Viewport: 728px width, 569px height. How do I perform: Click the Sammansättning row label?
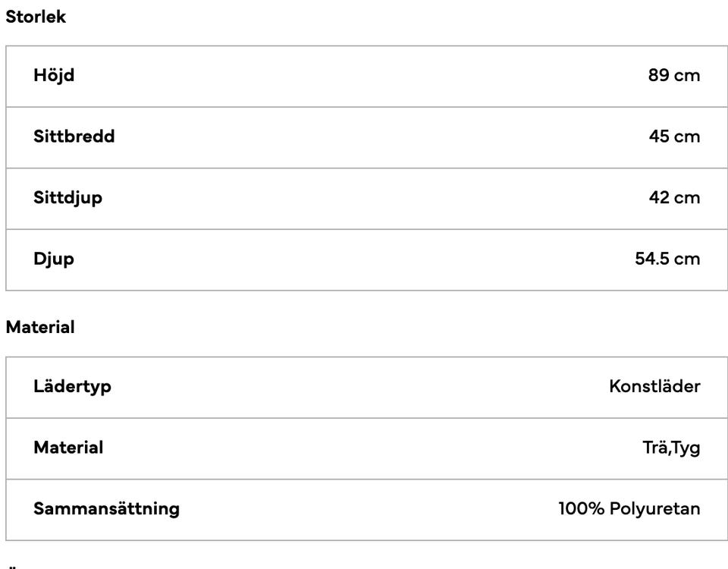click(x=106, y=509)
